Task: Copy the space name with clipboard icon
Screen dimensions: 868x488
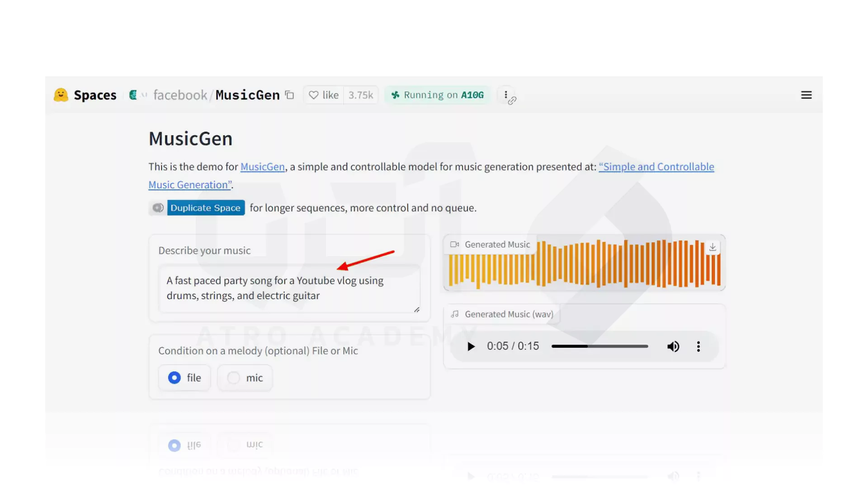Action: click(x=289, y=95)
